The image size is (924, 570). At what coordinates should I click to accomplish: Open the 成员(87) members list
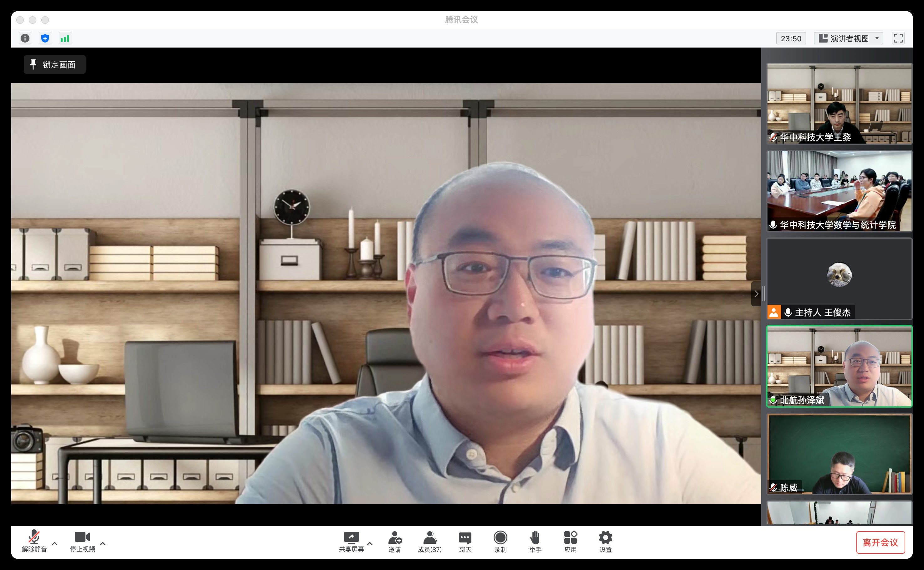pyautogui.click(x=429, y=542)
